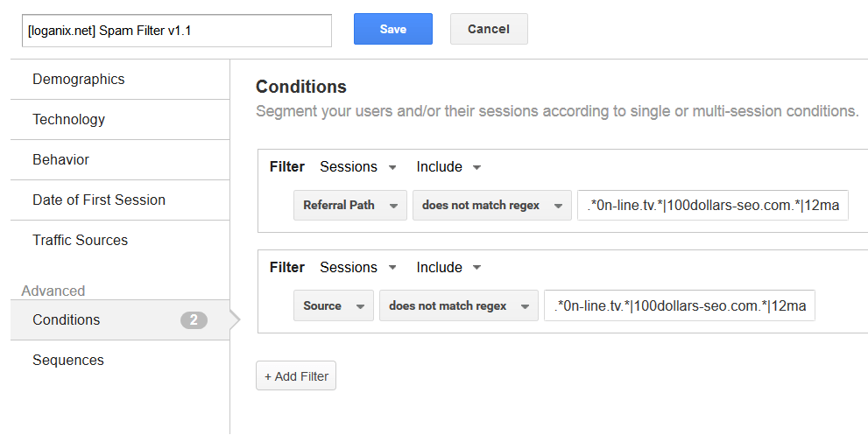Open the Demographics section
The image size is (868, 442).
point(120,80)
